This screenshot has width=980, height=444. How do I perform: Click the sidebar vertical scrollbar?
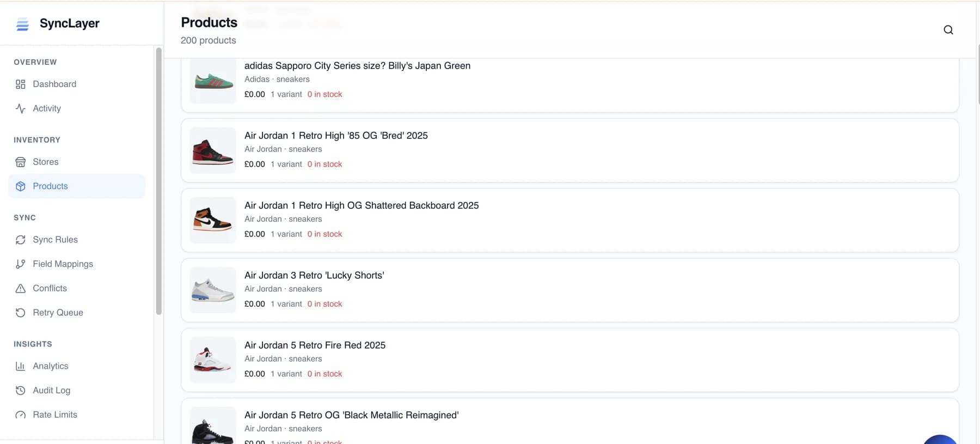pos(159,181)
